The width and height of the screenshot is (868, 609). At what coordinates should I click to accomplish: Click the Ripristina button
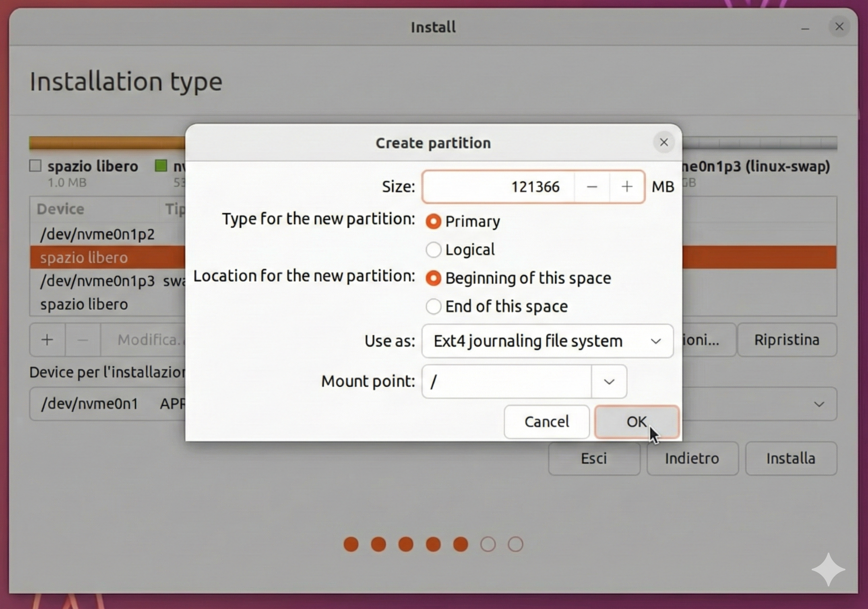point(787,339)
